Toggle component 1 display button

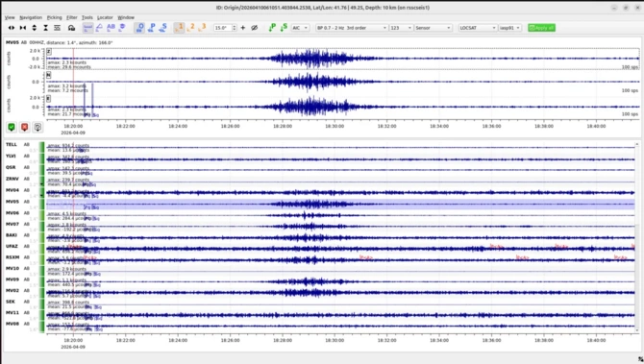[179, 28]
